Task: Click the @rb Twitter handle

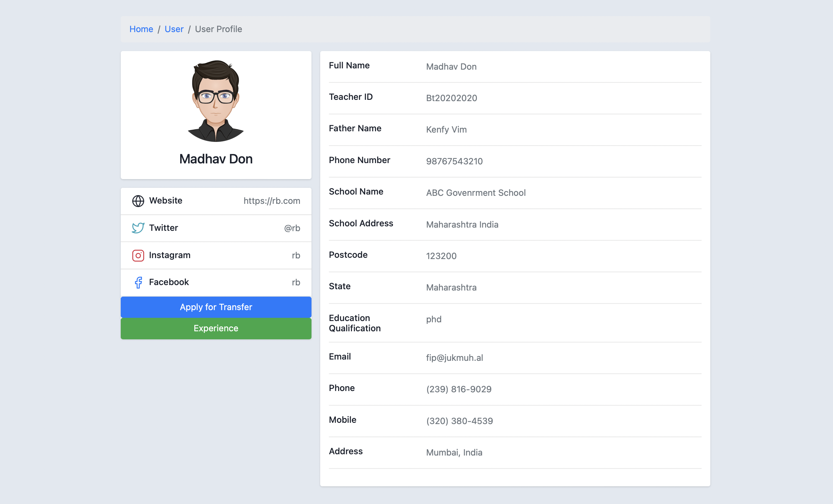Action: click(x=292, y=228)
